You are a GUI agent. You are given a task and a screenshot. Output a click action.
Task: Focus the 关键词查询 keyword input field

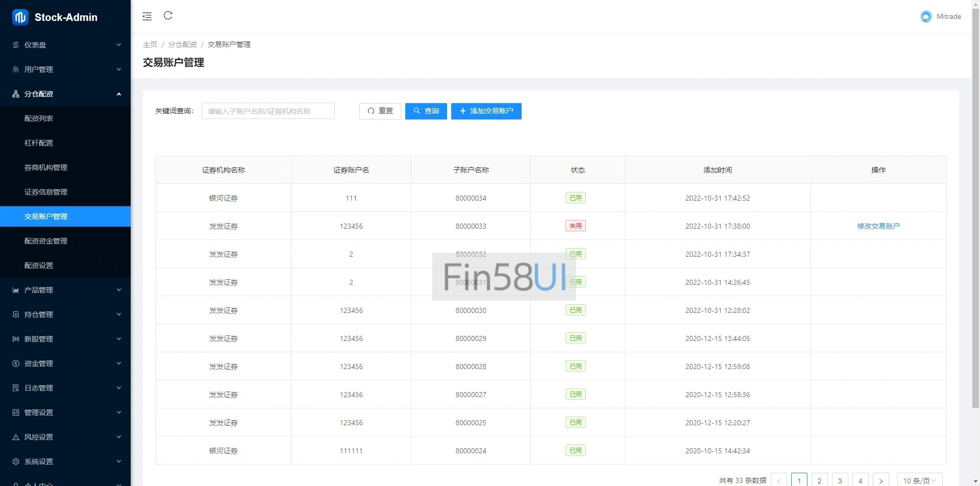coord(268,111)
